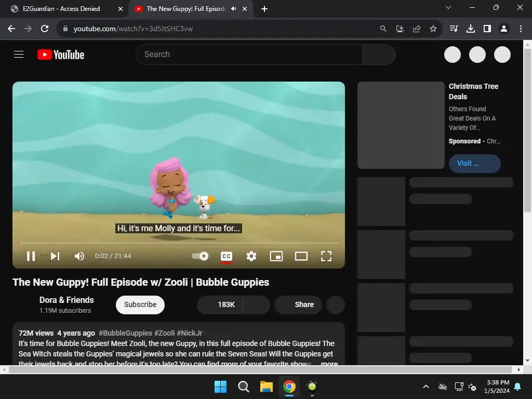Open YouTube hamburger guide menu
Viewport: 532px width, 399px height.
pyautogui.click(x=19, y=54)
